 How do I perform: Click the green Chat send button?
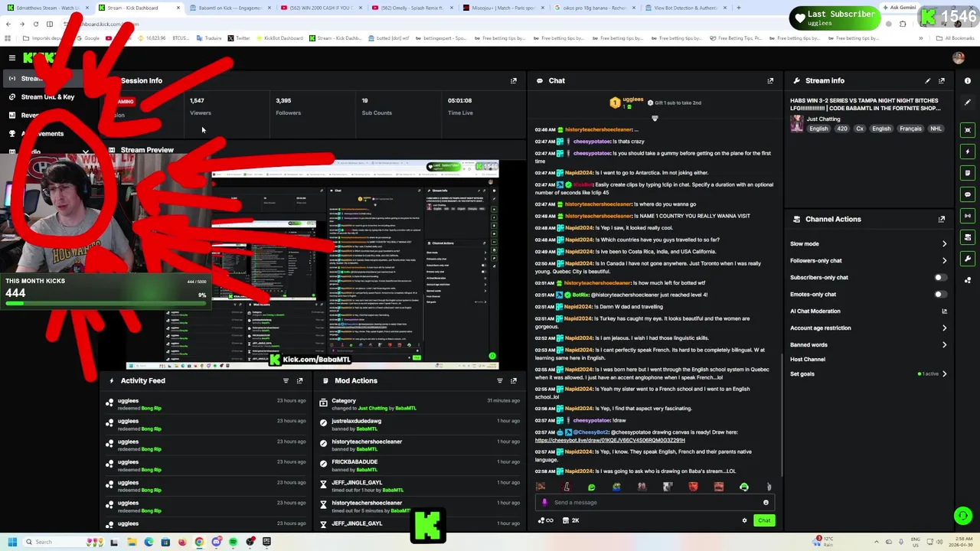tap(764, 520)
